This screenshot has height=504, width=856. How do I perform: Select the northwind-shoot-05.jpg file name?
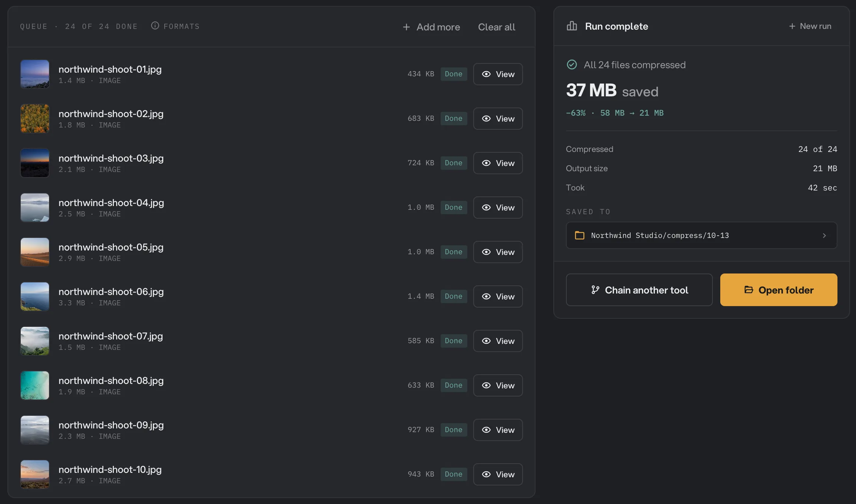tap(111, 247)
